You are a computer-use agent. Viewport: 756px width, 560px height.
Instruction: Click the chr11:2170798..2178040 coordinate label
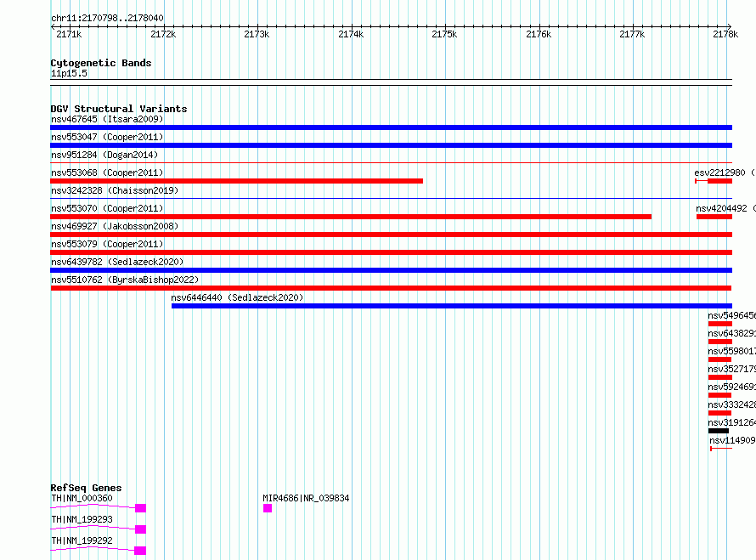[x=107, y=18]
